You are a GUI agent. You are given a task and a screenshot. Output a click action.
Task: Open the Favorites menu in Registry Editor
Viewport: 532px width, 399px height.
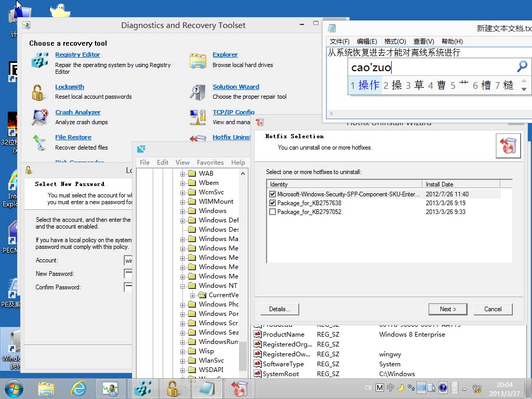coord(210,162)
